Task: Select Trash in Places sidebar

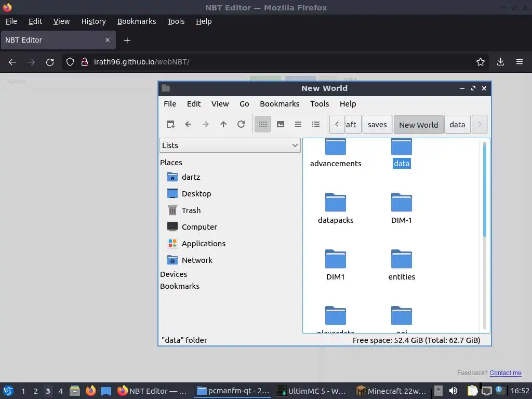Action: 184,210
